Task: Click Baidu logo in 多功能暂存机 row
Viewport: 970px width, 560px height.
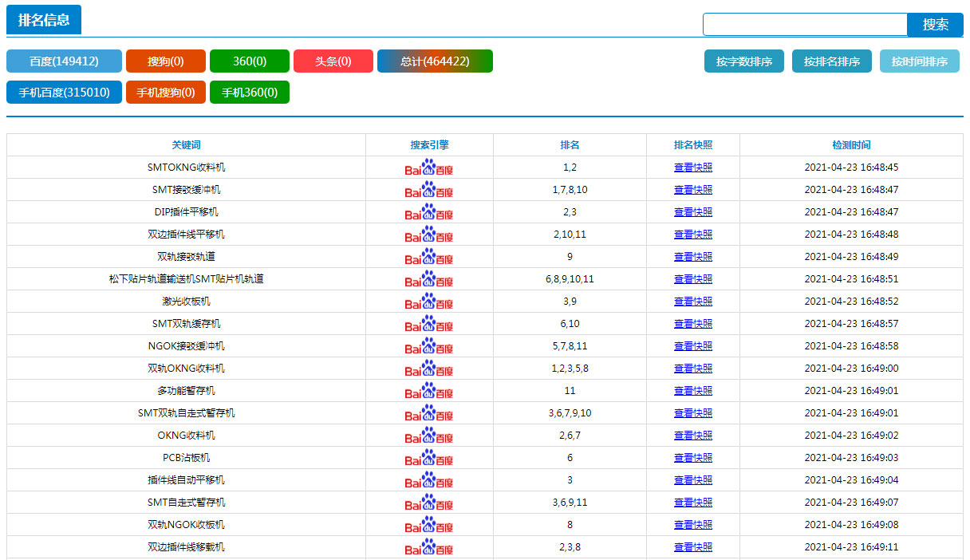Action: (x=429, y=391)
